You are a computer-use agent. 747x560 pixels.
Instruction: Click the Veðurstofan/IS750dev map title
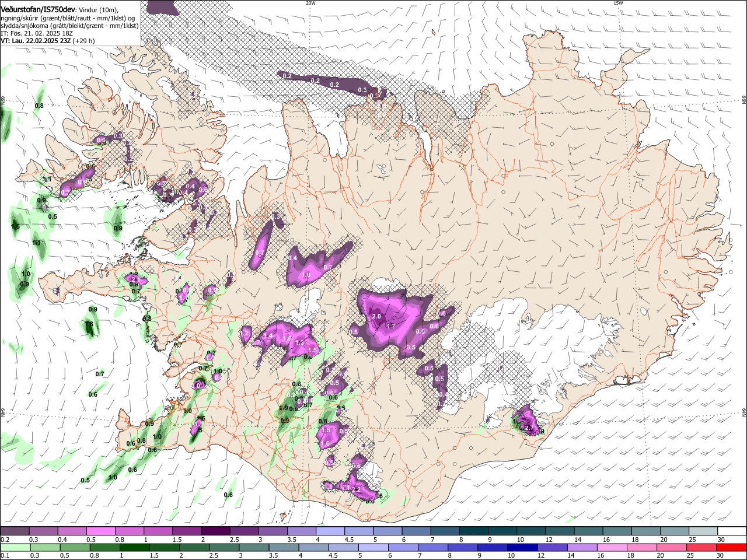pyautogui.click(x=38, y=10)
